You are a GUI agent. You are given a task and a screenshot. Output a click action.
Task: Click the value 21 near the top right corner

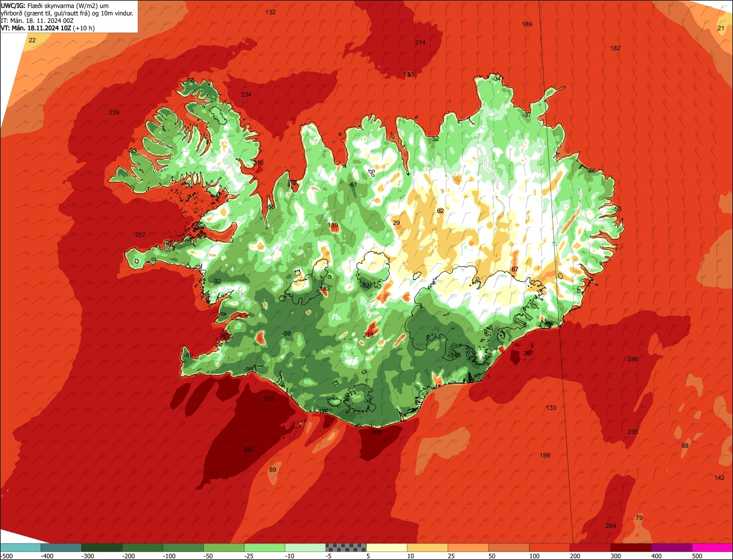(x=721, y=28)
